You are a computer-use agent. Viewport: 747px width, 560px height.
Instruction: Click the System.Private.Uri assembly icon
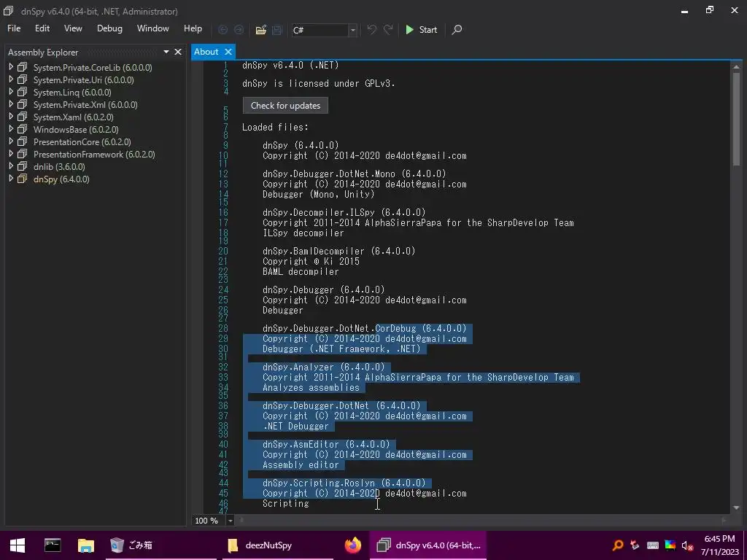[23, 79]
